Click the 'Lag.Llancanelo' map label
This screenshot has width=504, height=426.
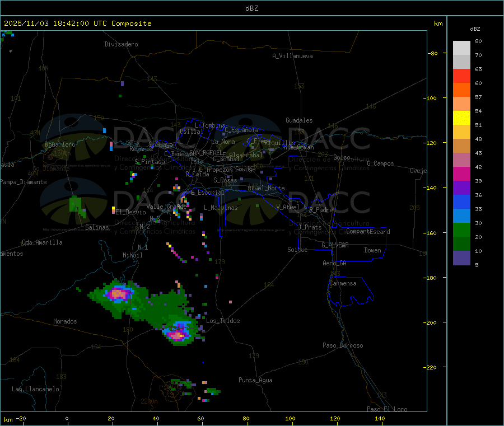pyautogui.click(x=36, y=389)
